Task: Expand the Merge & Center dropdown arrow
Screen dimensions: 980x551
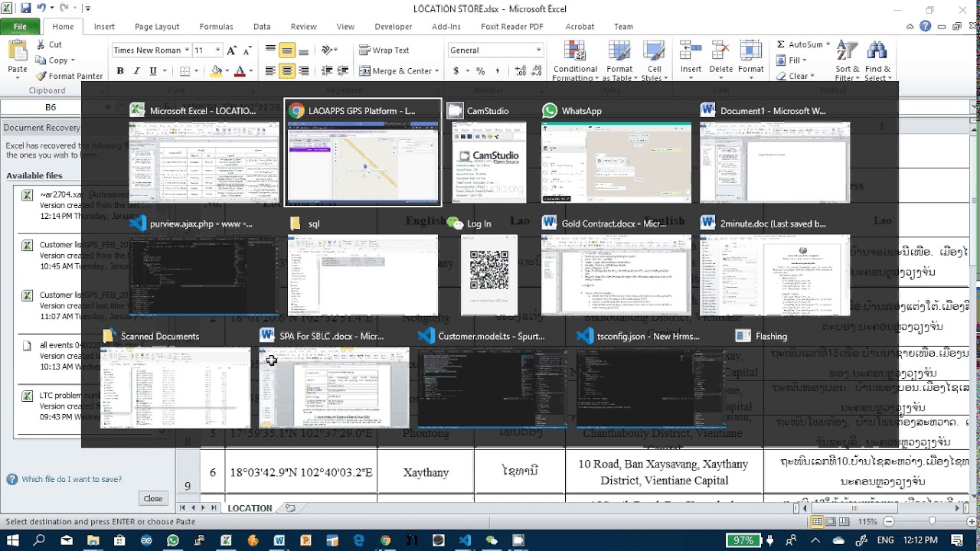Action: pyautogui.click(x=436, y=71)
